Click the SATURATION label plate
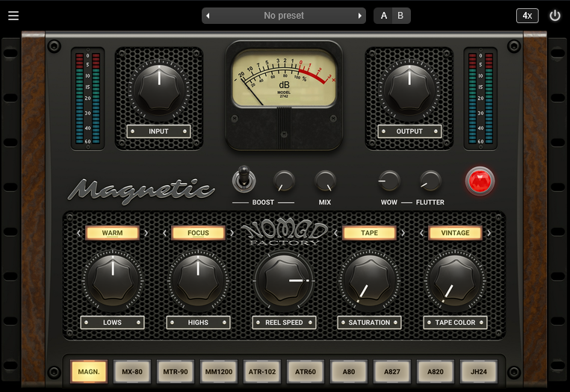 pos(369,323)
